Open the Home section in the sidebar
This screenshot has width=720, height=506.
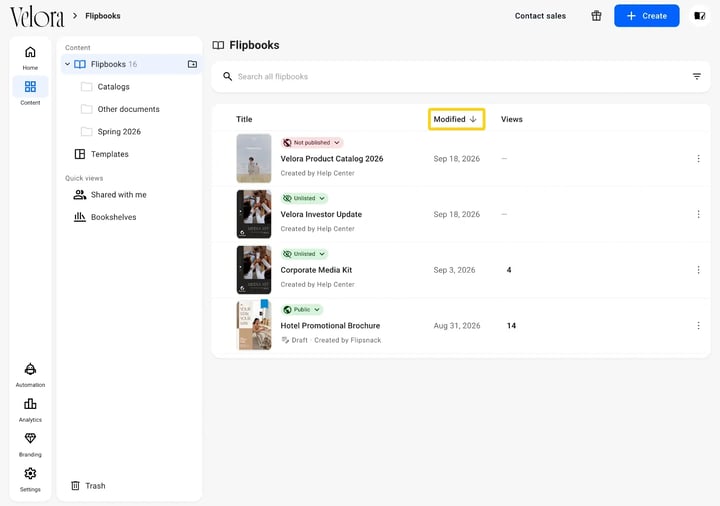[30, 57]
